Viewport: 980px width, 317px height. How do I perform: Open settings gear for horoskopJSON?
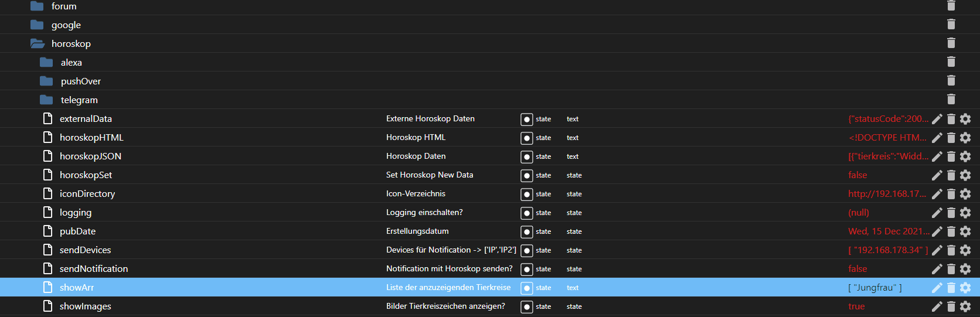(965, 156)
